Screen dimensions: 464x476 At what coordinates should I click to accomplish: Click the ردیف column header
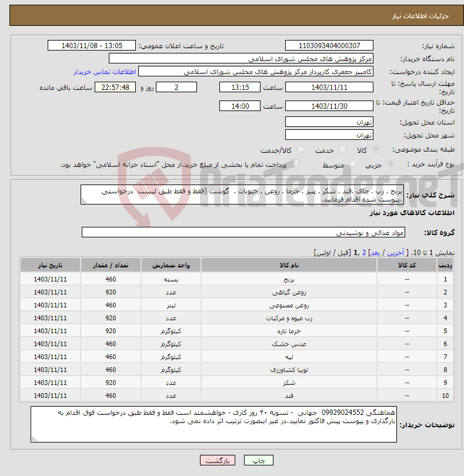pyautogui.click(x=445, y=265)
